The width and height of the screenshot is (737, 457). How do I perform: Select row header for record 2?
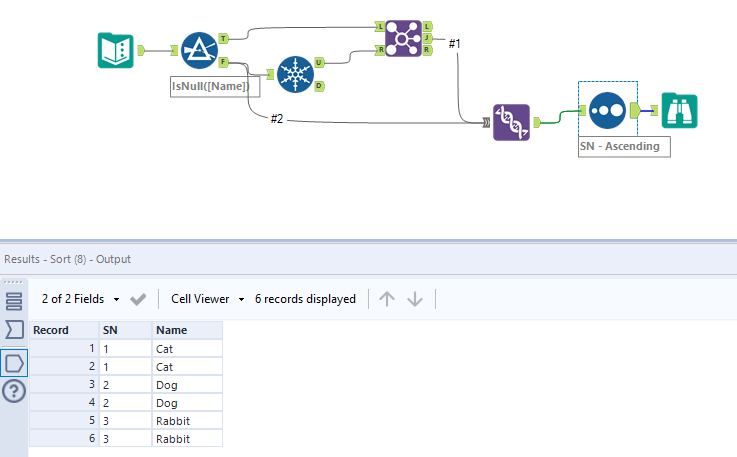coord(64,367)
